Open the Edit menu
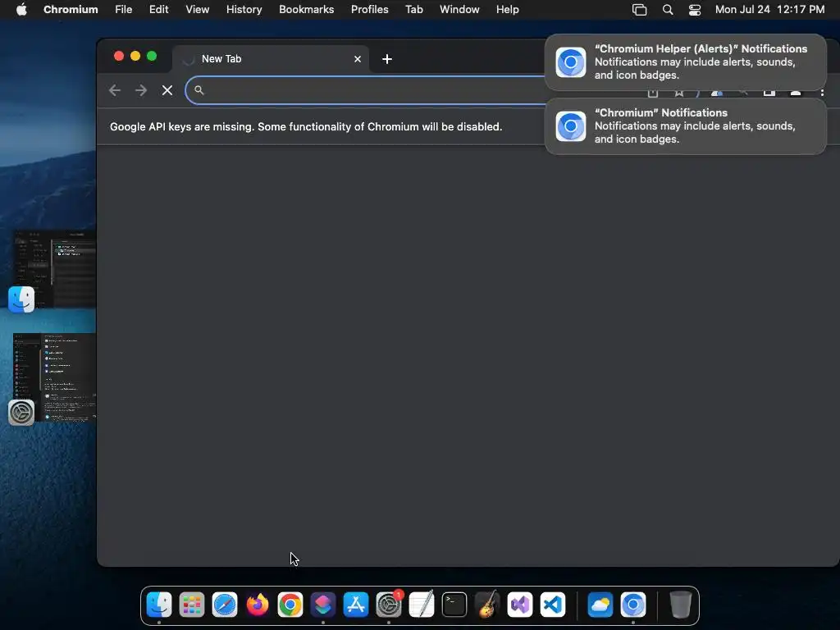Image resolution: width=840 pixels, height=630 pixels. (x=158, y=9)
